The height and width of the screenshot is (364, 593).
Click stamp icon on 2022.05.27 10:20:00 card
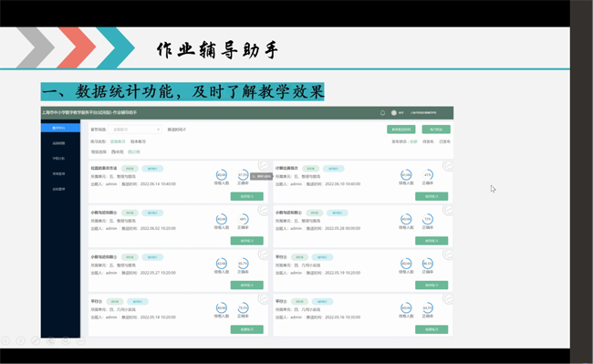tap(264, 254)
